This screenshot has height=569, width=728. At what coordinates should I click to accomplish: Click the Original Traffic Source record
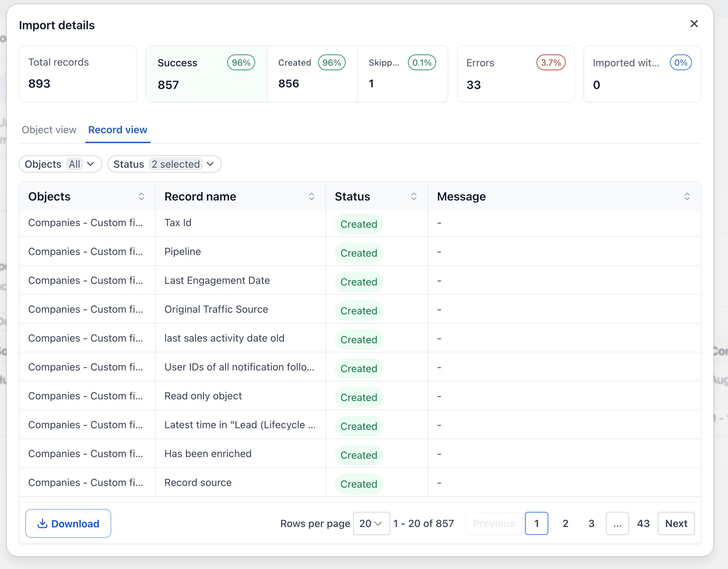[216, 309]
